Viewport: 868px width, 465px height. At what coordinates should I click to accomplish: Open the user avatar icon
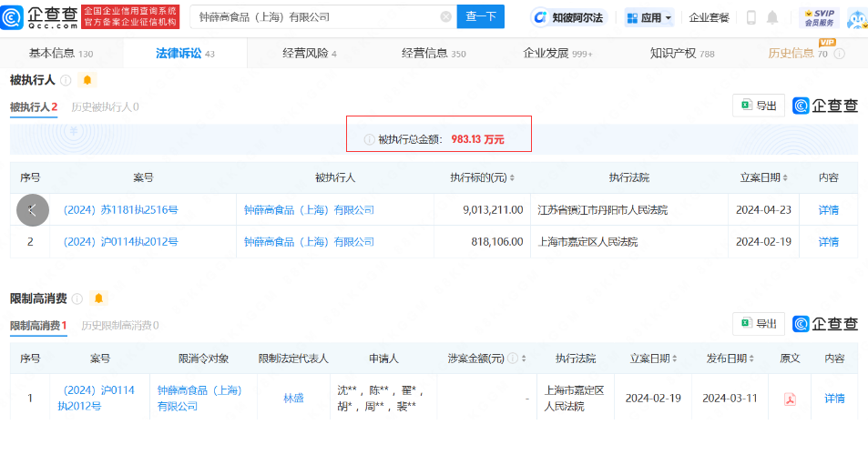click(x=857, y=19)
